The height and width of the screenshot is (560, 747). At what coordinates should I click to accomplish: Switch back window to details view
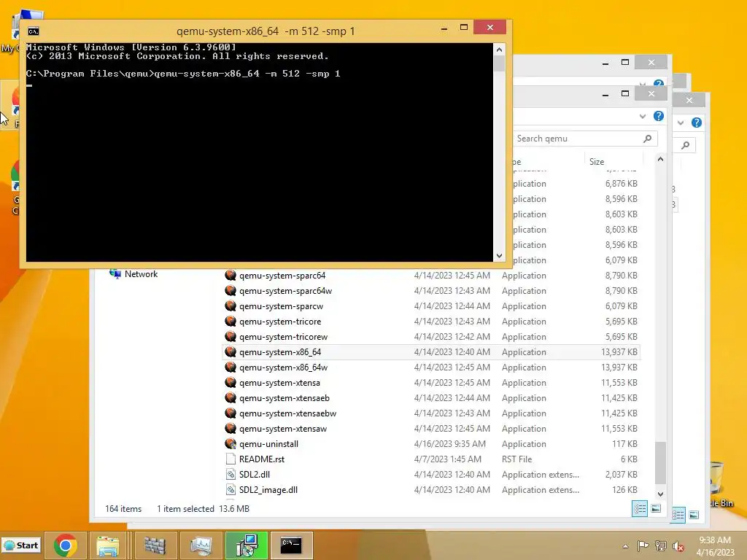(x=678, y=515)
